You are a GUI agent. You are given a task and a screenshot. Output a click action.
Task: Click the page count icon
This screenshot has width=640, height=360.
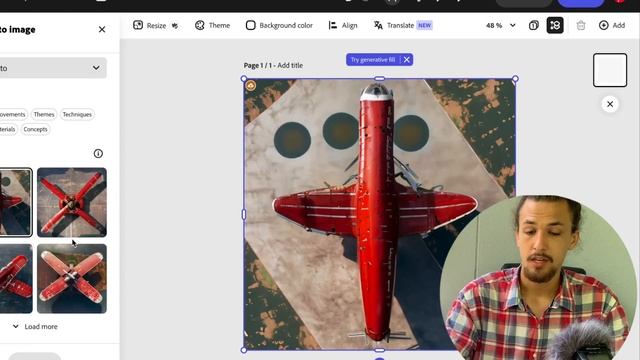[x=533, y=25]
